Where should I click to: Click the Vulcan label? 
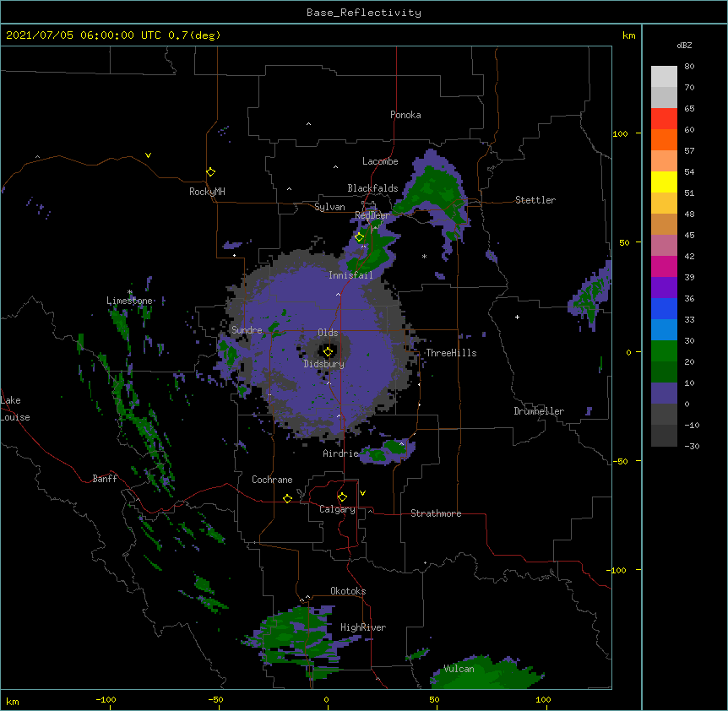pyautogui.click(x=459, y=669)
